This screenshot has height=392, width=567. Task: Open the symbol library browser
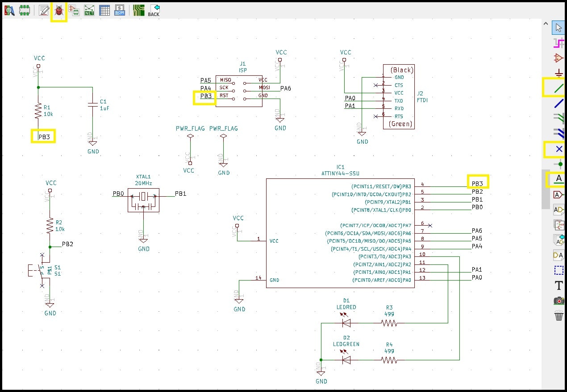tap(9, 11)
